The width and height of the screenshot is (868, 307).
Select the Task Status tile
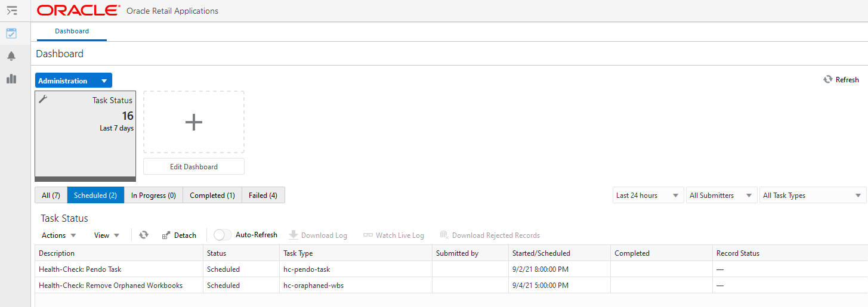click(x=85, y=136)
